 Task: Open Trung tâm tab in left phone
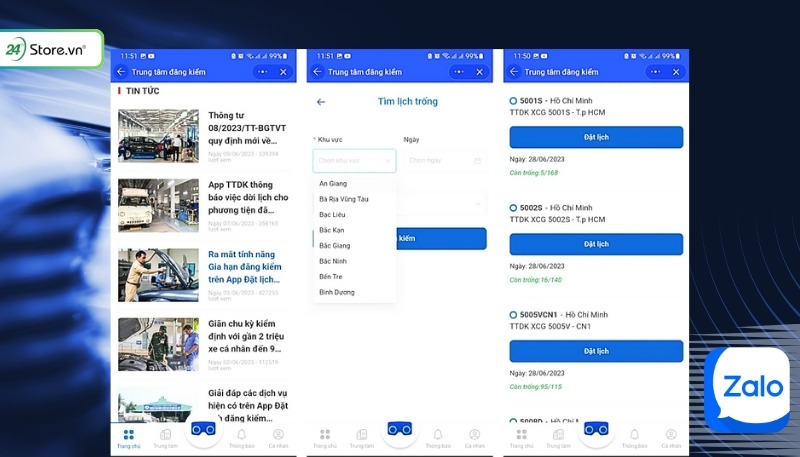(165, 439)
